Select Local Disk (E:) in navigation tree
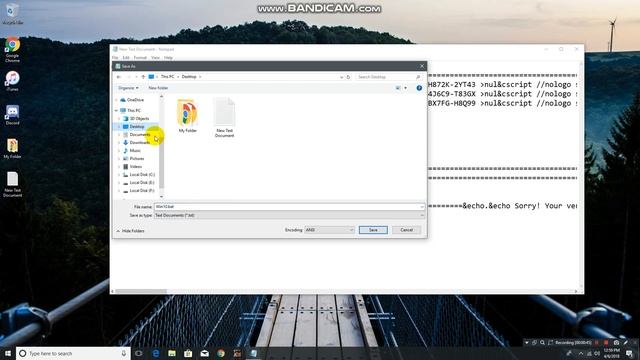 coord(142,182)
